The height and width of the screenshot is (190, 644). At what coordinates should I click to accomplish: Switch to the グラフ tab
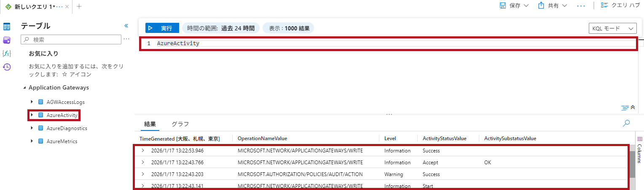[x=180, y=124]
